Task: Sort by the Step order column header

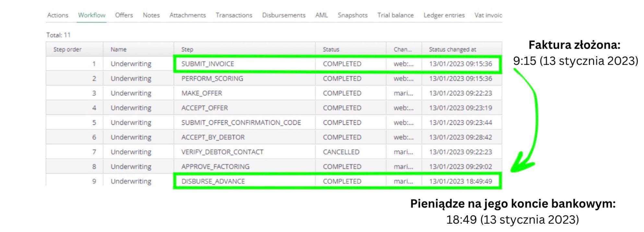Action: click(67, 49)
